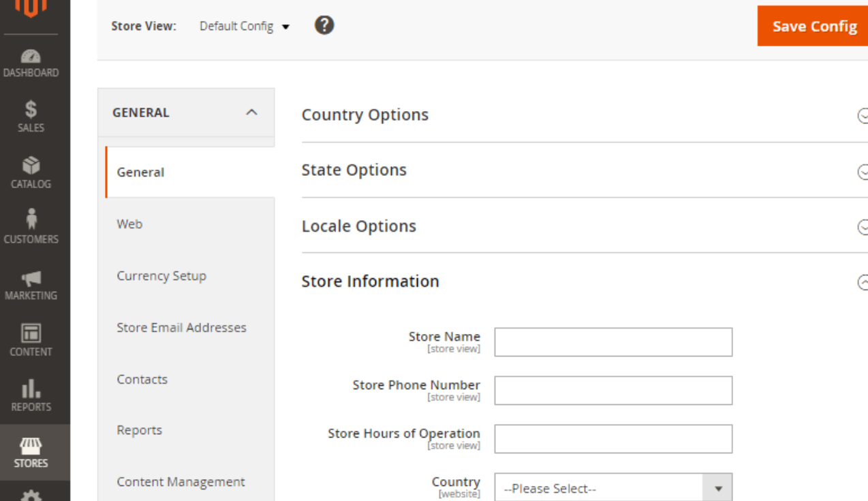
Task: Select the Currency Setup tab
Action: pyautogui.click(x=161, y=276)
